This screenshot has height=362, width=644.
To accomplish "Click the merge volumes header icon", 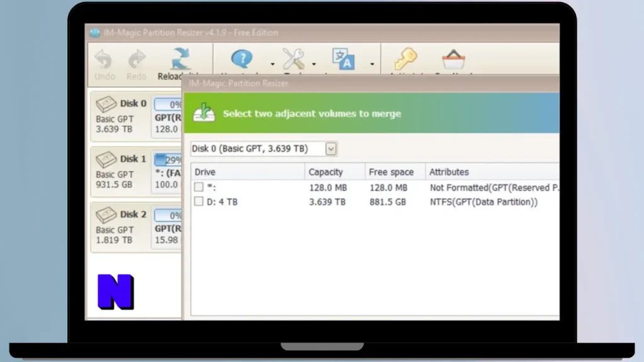I will point(204,113).
